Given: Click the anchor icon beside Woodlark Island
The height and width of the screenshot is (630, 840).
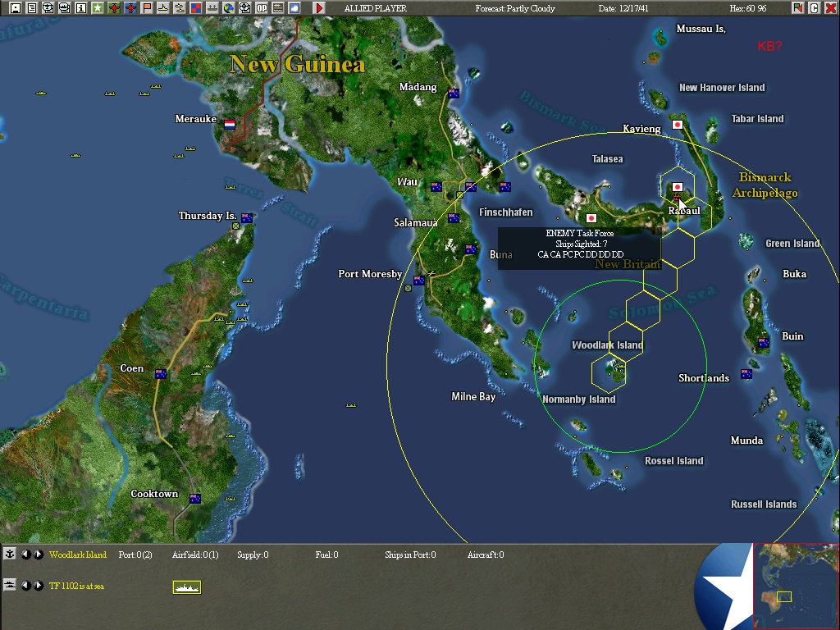Looking at the screenshot, I should click(10, 554).
